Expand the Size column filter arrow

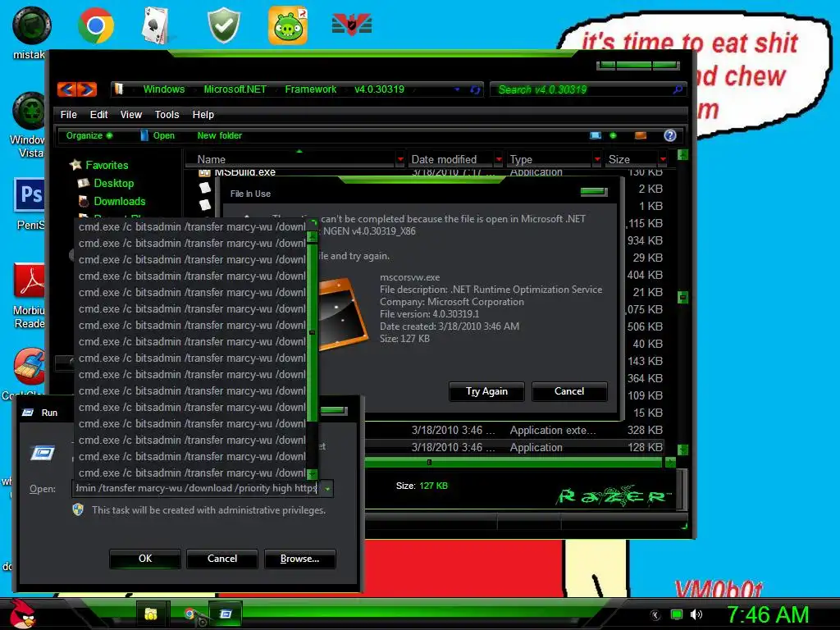point(663,159)
